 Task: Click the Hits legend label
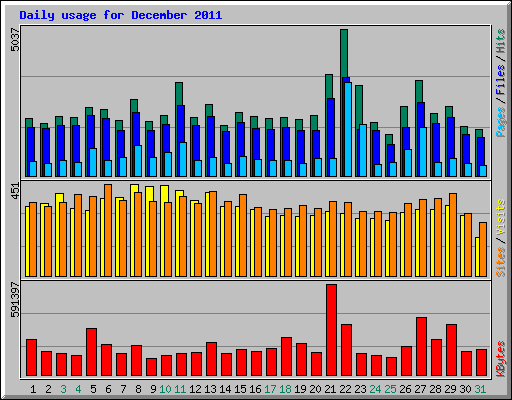501,41
